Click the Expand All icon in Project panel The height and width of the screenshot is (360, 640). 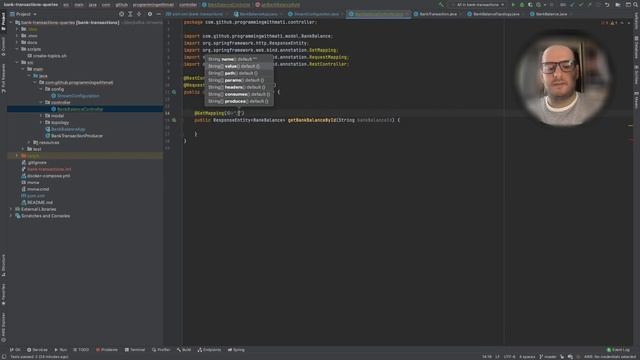click(130, 14)
